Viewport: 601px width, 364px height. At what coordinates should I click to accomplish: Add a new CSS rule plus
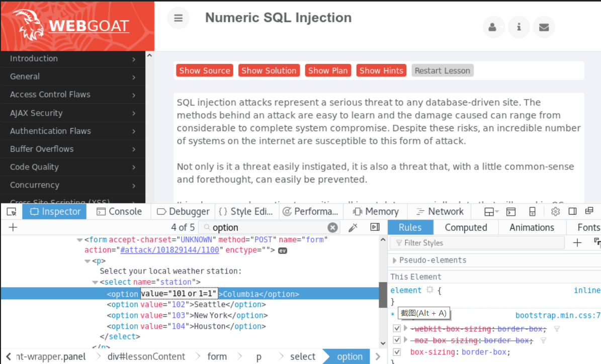577,242
